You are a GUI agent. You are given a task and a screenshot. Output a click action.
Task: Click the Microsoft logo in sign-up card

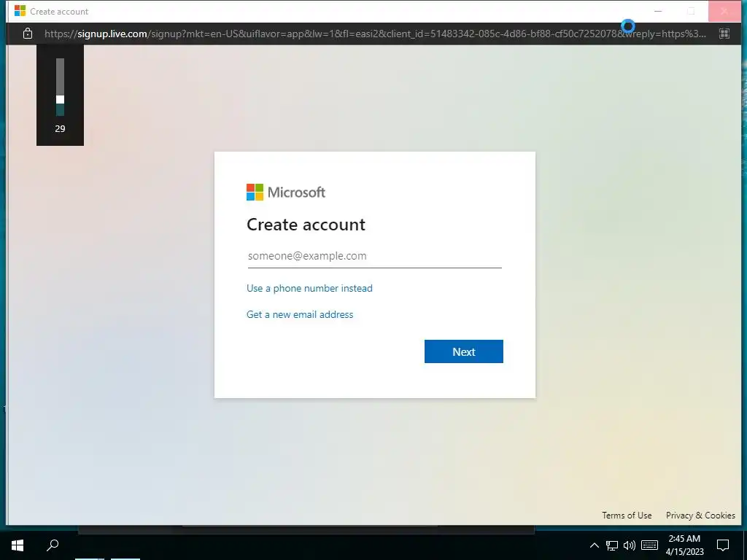click(286, 192)
